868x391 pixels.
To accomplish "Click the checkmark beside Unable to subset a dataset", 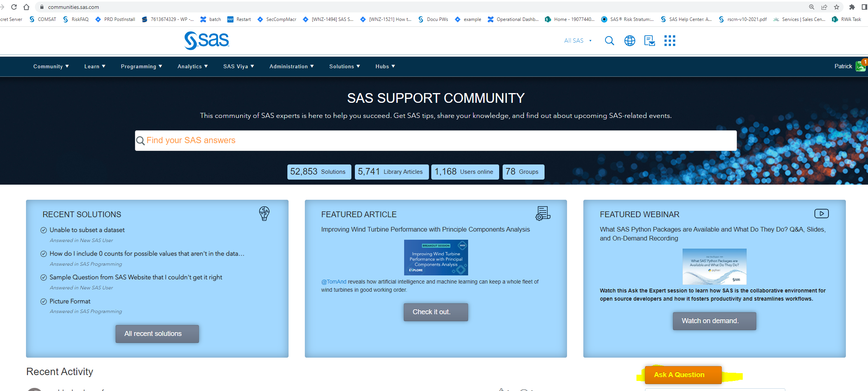I will [43, 230].
